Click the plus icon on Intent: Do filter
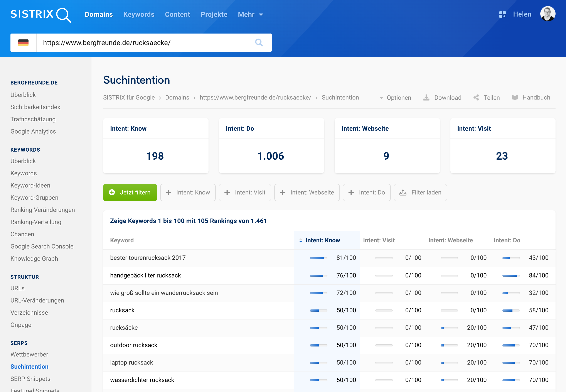This screenshot has height=392, width=566. pyautogui.click(x=351, y=193)
